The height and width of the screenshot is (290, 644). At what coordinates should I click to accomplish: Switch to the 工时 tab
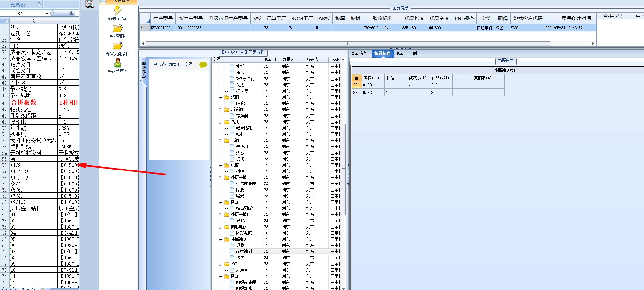(413, 54)
